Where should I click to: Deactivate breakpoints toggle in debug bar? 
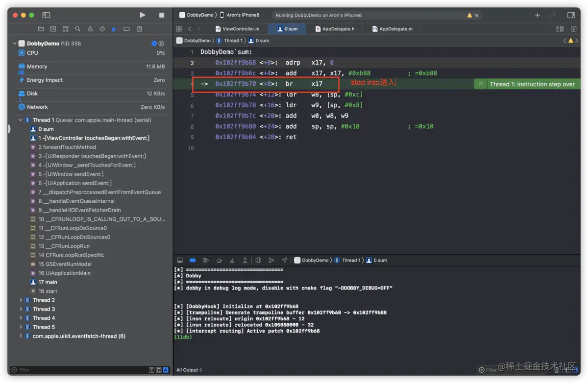[193, 261]
